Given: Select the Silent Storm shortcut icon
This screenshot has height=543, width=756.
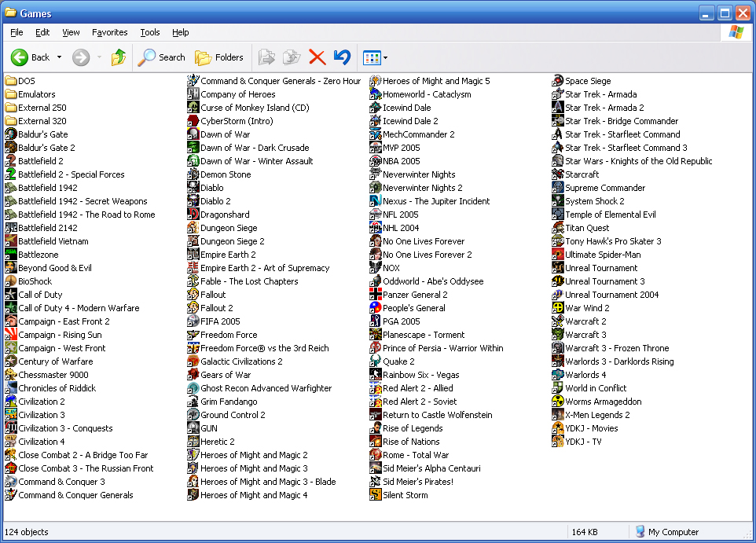Looking at the screenshot, I should pos(376,495).
